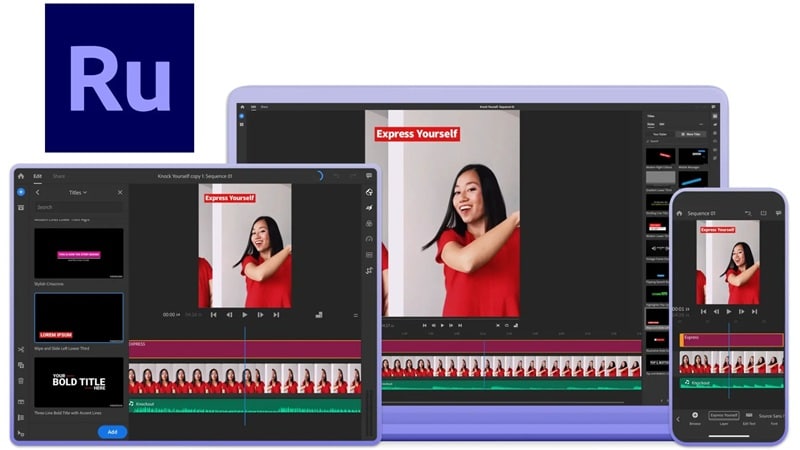Select the video clip strip on tablet timeline
This screenshot has width=800, height=450.
tap(245, 378)
